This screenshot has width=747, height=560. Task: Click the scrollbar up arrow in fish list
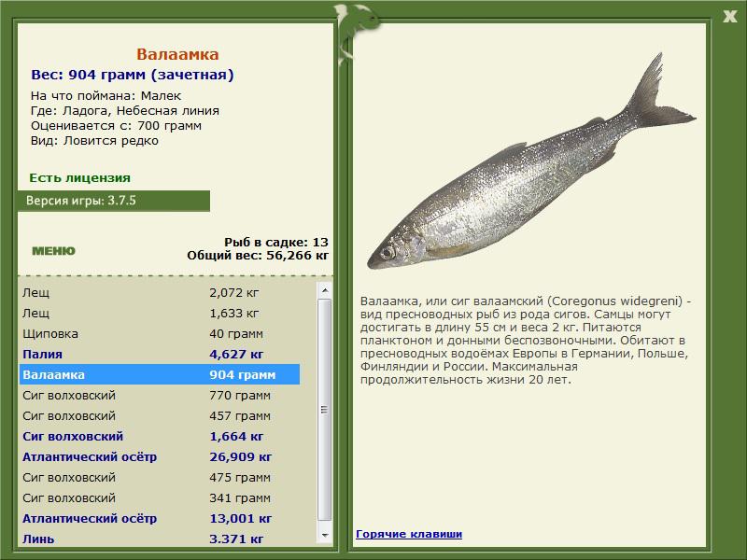pyautogui.click(x=325, y=290)
